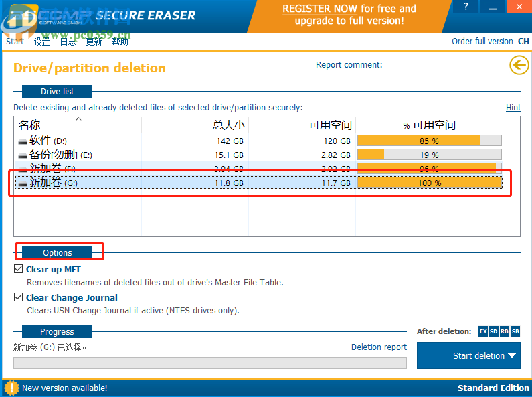This screenshot has width=532, height=397.
Task: Click Order full version link
Action: [x=482, y=42]
